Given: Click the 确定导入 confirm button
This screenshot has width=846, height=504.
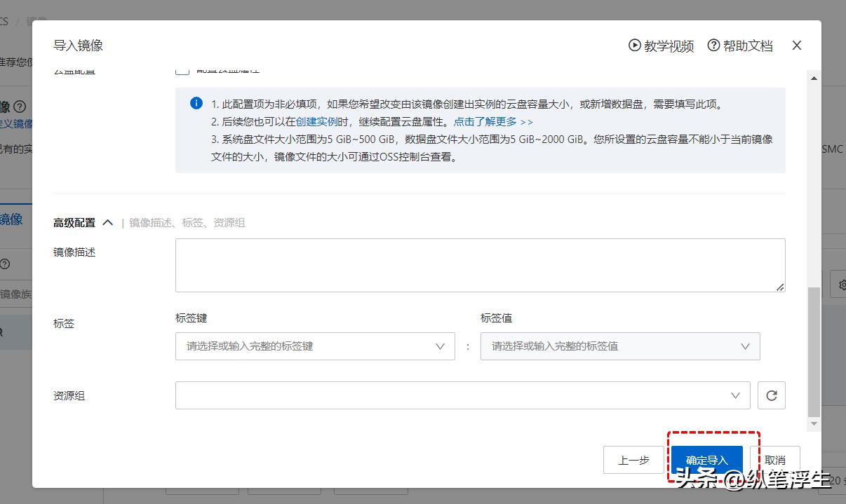Looking at the screenshot, I should point(707,460).
